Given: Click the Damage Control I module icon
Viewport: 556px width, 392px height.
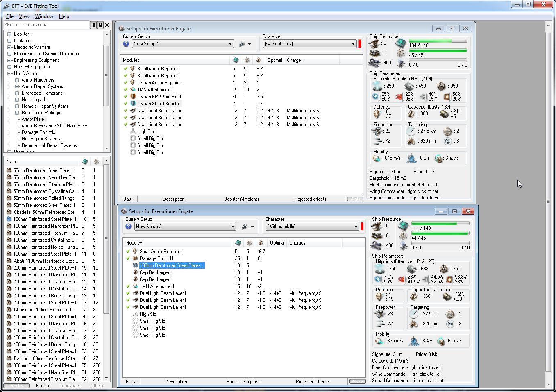Looking at the screenshot, I should point(135,258).
